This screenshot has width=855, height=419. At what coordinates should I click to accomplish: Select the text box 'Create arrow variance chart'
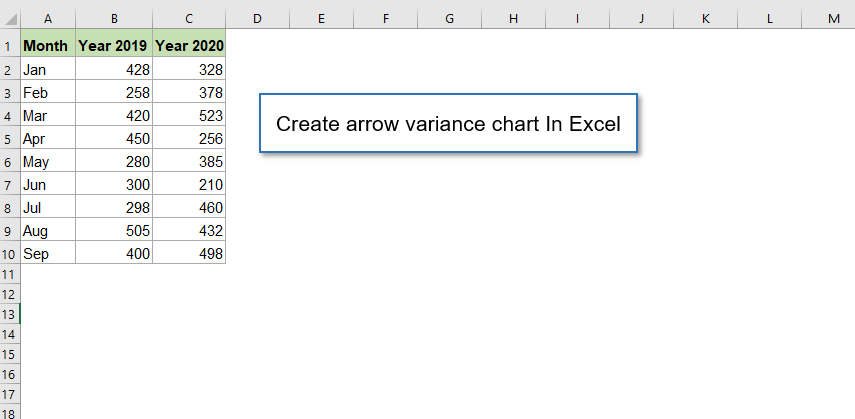448,124
